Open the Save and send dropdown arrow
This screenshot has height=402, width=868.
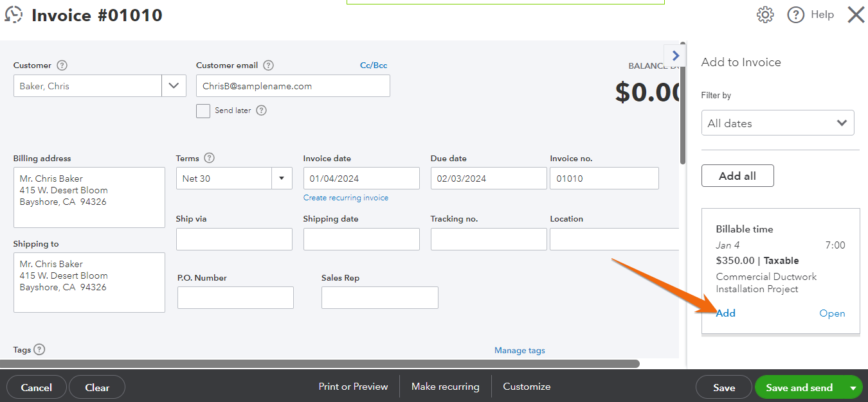point(853,387)
